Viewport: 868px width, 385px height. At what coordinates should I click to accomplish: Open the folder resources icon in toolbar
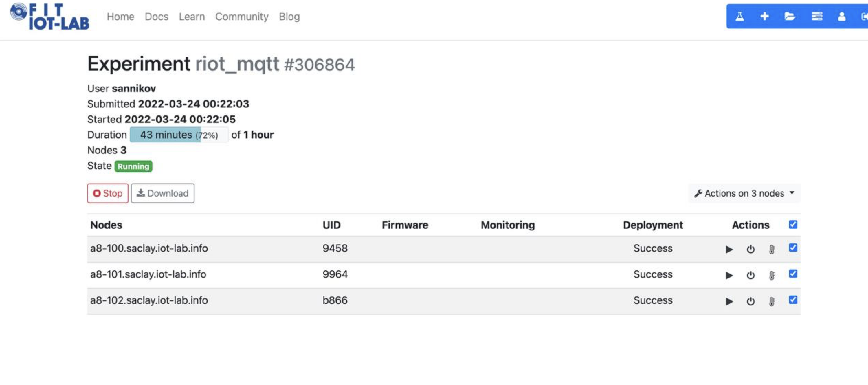pyautogui.click(x=790, y=16)
